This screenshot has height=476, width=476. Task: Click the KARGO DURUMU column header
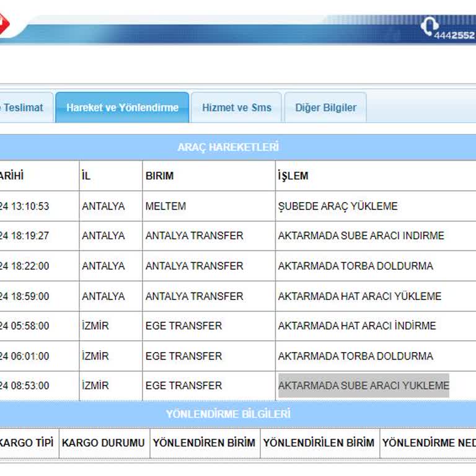pos(104,443)
